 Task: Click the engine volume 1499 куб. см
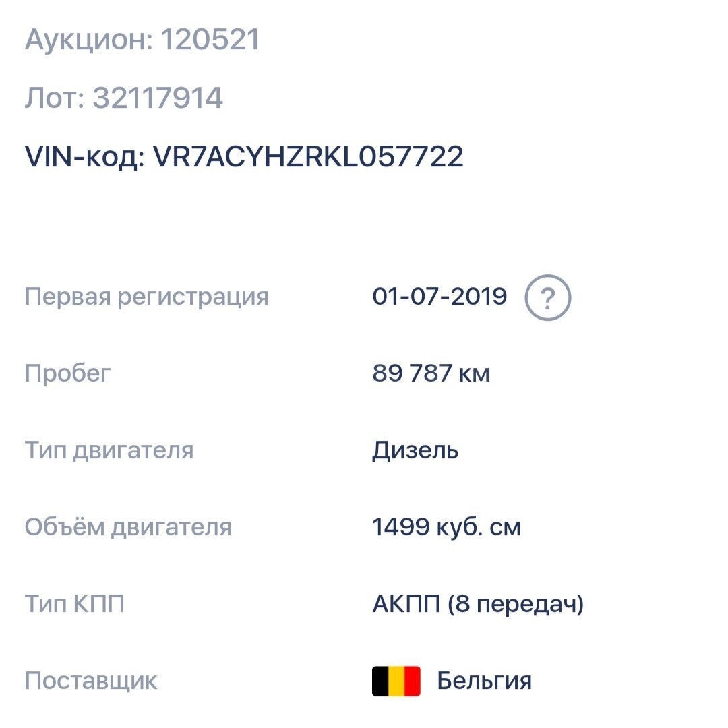(x=447, y=527)
